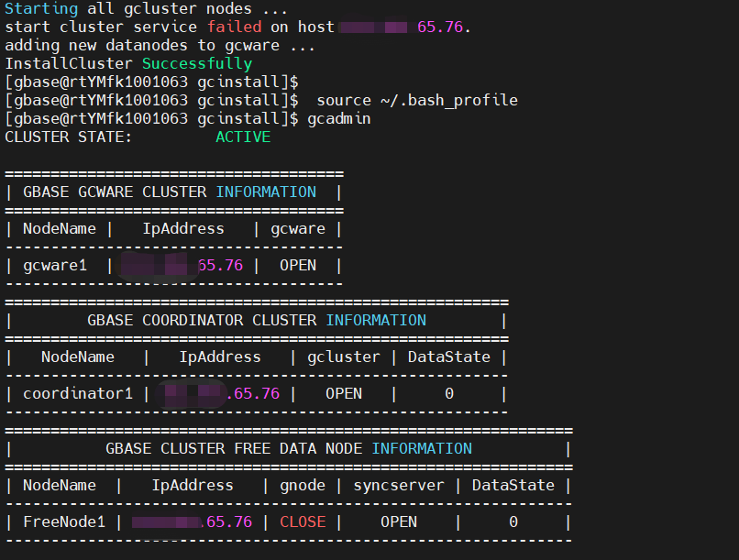Select the red word "failed"

point(234,27)
